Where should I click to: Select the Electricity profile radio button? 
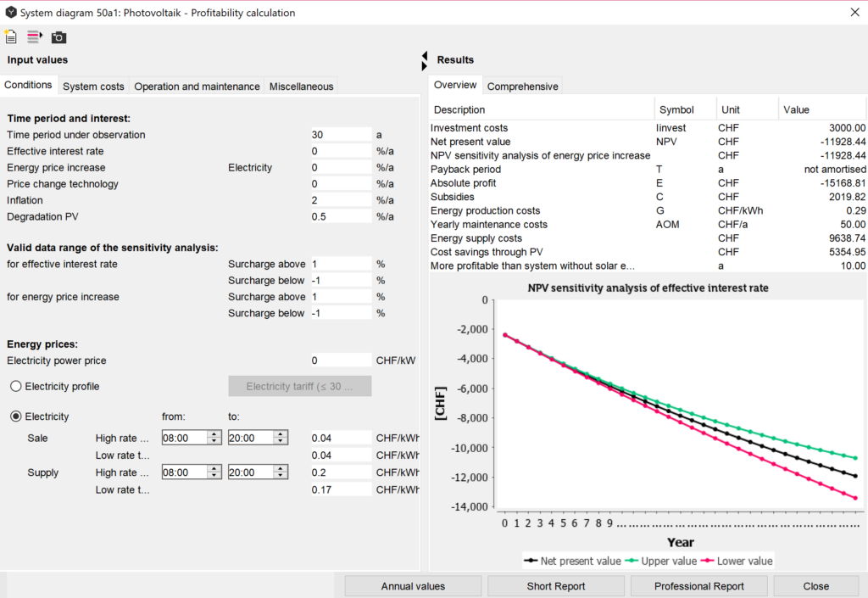[15, 387]
